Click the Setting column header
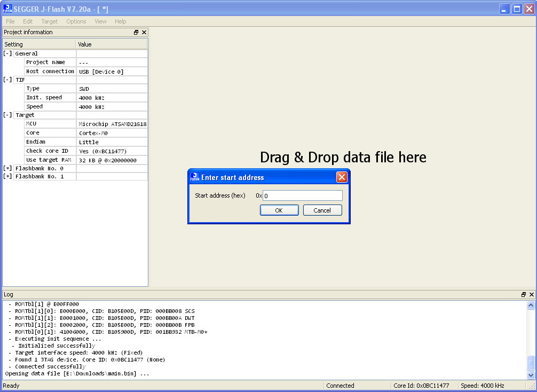 pos(39,44)
